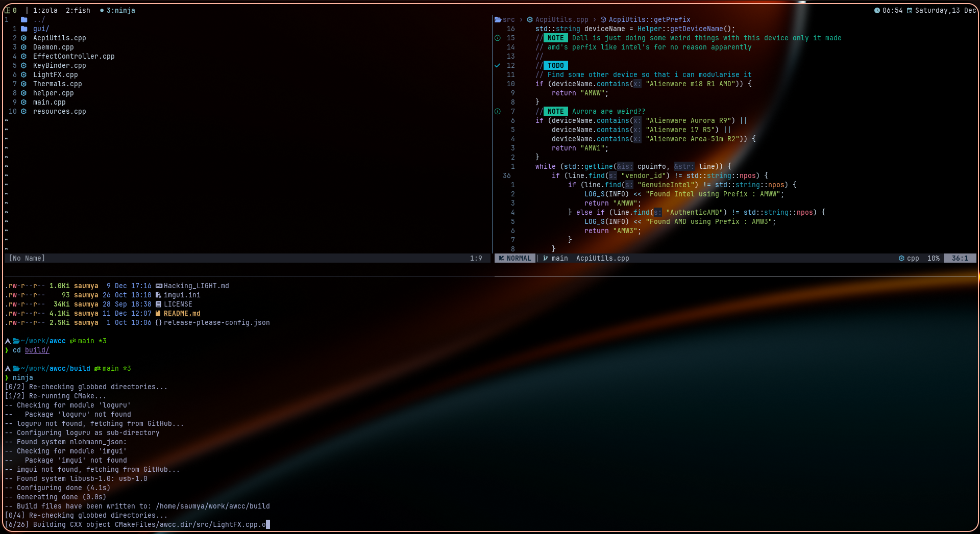Click the C++ icon next to resources.cpp
The image size is (980, 534).
click(23, 111)
